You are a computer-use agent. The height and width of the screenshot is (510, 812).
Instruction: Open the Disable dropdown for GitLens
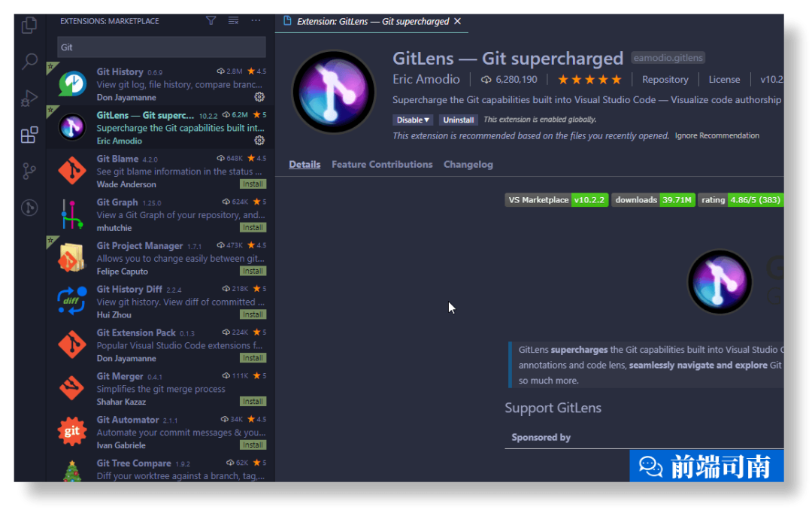pos(413,120)
